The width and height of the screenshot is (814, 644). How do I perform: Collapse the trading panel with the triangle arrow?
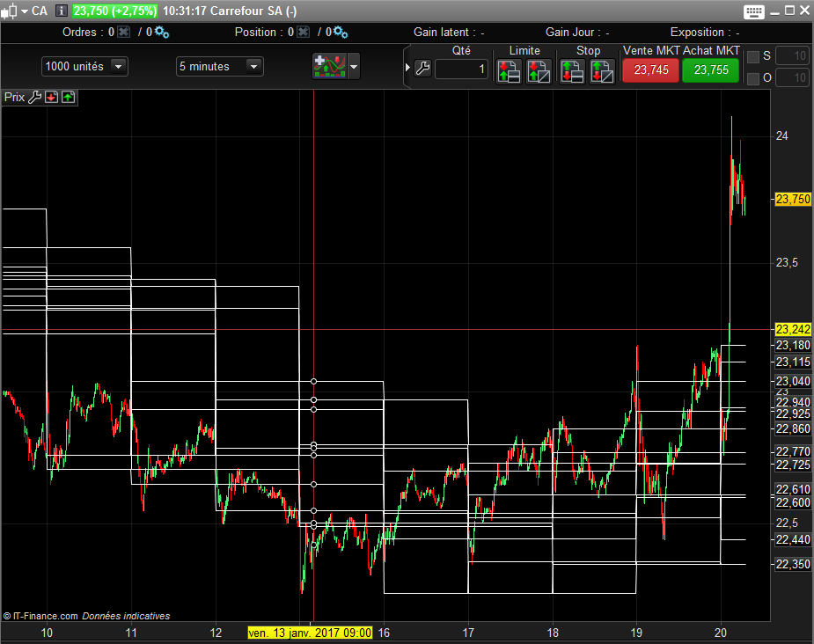[x=407, y=68]
